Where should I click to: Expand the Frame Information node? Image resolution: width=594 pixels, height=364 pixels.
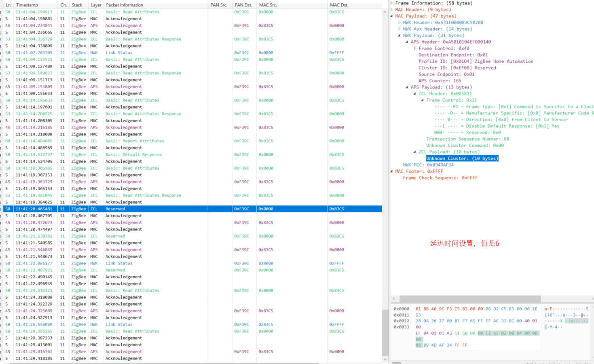click(x=391, y=3)
